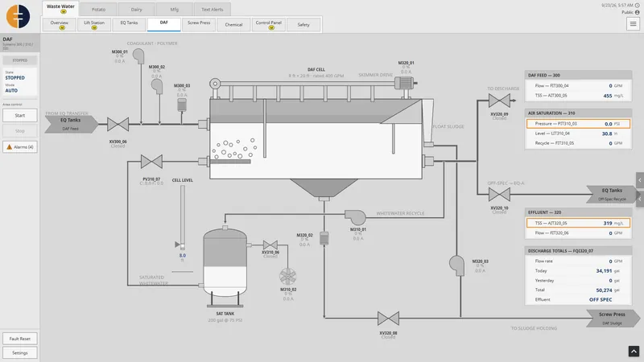
Task: Click the Level LIT310_04 30.8 value
Action: tap(607, 134)
